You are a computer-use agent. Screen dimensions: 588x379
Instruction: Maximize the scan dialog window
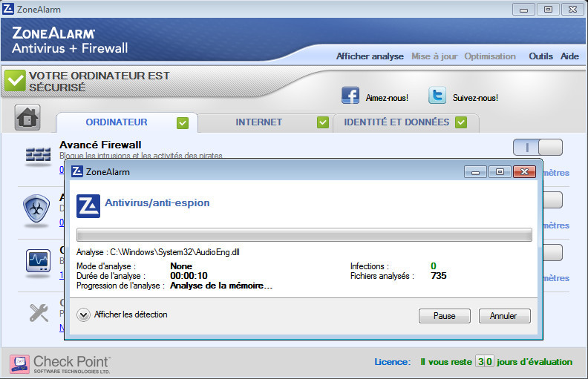(x=500, y=171)
